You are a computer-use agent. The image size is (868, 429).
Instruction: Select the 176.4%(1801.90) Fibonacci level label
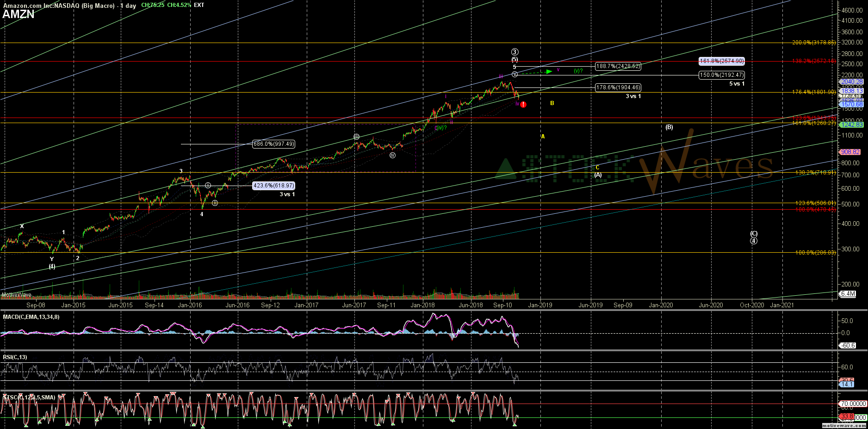point(814,92)
